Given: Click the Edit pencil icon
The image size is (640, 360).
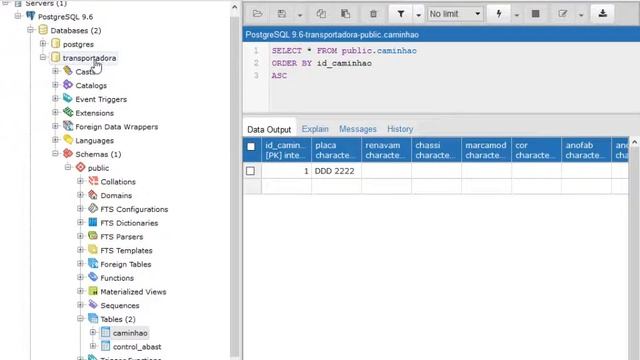Looking at the screenshot, I should coord(563,14).
